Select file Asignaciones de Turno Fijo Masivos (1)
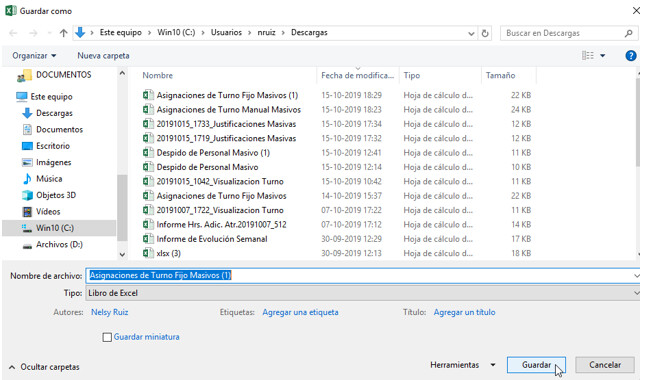Viewport: 645px width, 380px height. point(227,95)
